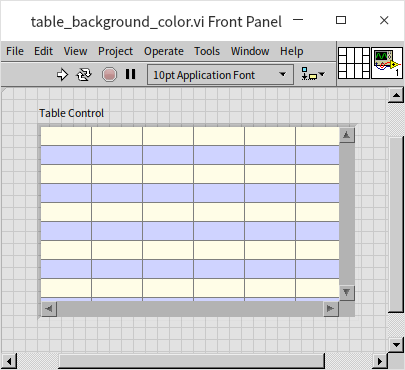Click the front panel scroll right arrow
The width and height of the screenshot is (405, 370).
380,361
